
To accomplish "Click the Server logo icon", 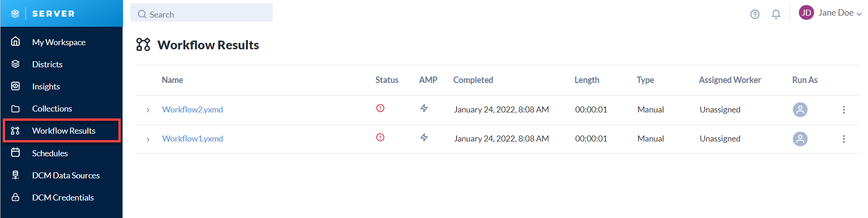I will tap(15, 14).
